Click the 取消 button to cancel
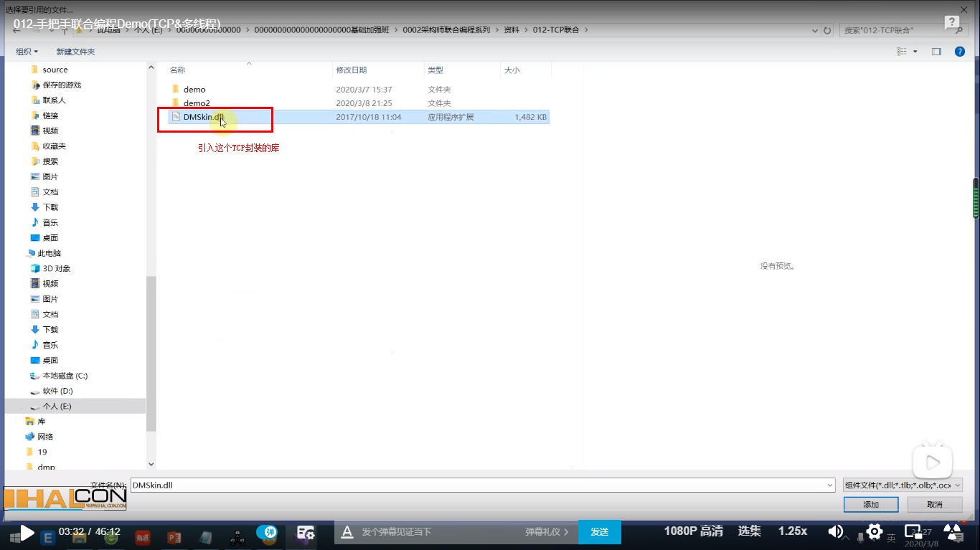The height and width of the screenshot is (550, 980). 933,504
